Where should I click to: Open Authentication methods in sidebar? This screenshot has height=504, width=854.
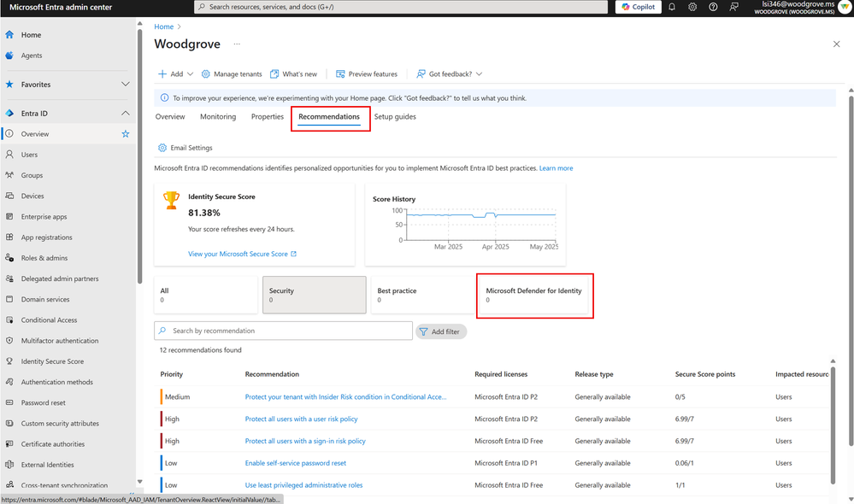57,382
